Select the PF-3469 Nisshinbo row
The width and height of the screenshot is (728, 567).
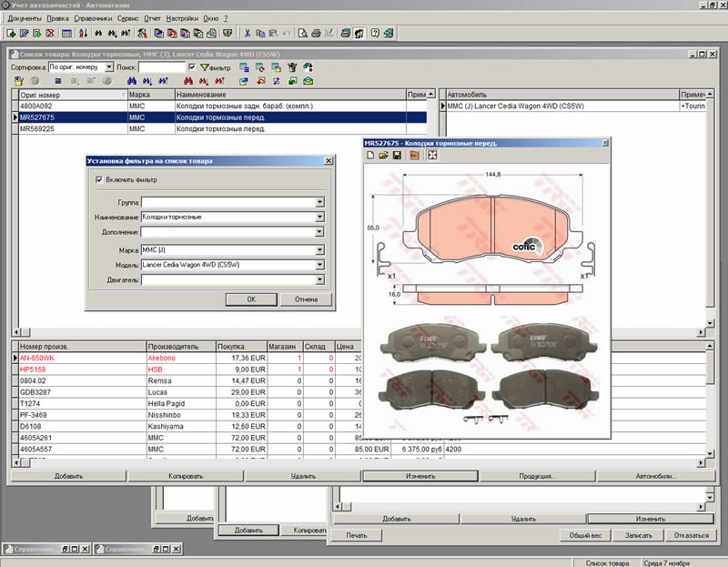click(x=190, y=415)
